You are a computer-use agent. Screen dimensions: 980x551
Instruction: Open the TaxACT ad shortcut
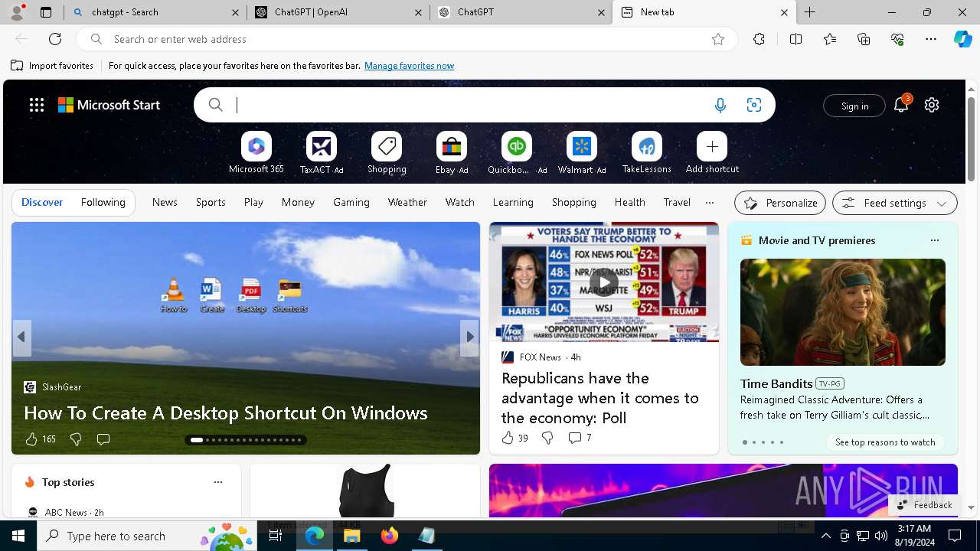tap(322, 146)
